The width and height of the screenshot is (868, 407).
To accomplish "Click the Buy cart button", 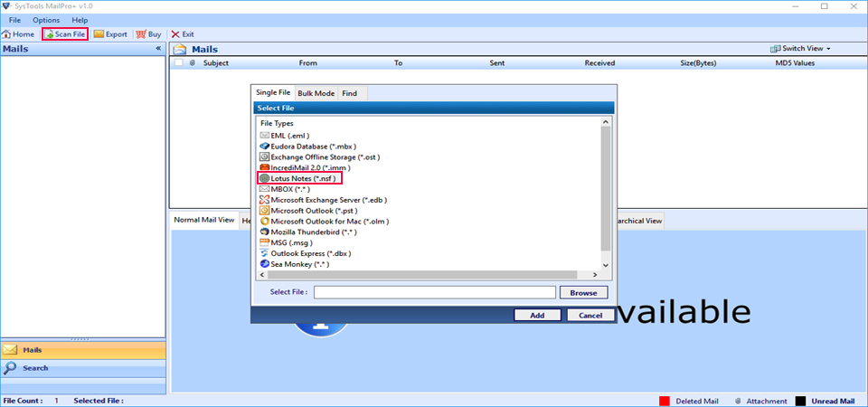I will coord(148,34).
